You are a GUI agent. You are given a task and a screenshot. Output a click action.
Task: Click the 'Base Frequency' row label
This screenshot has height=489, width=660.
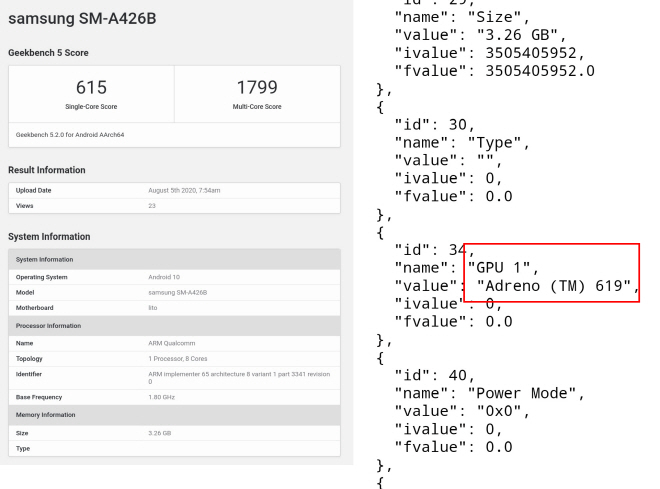click(x=39, y=397)
